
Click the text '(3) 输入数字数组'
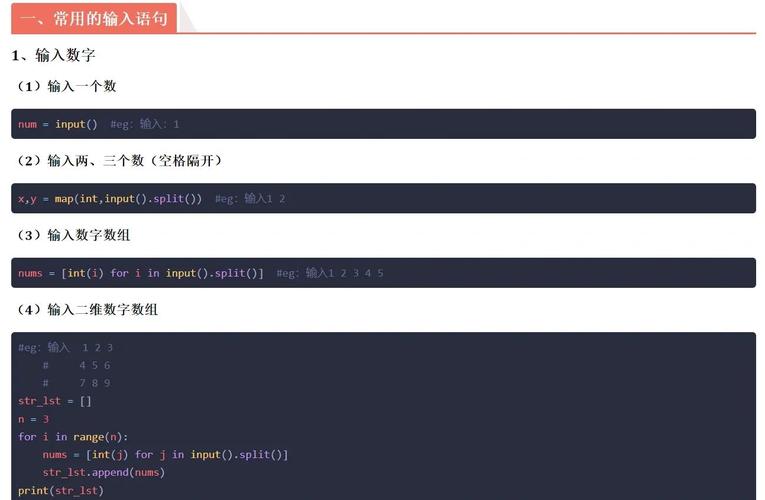coord(73,235)
